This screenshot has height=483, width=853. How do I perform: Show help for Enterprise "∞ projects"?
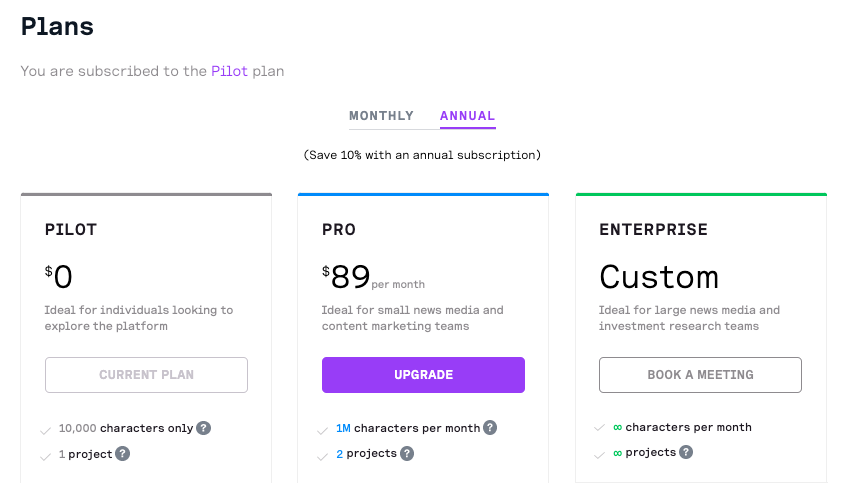point(687,452)
